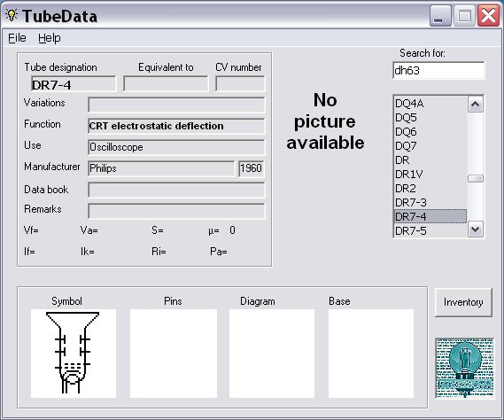Open the Help menu

click(x=50, y=38)
